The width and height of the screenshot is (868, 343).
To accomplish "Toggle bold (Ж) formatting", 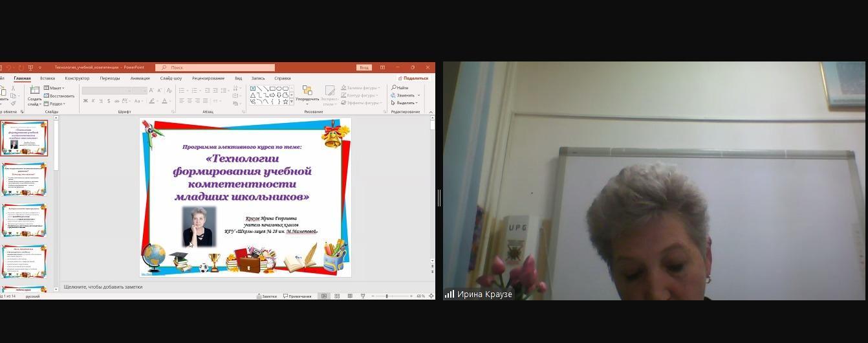I will tap(85, 101).
